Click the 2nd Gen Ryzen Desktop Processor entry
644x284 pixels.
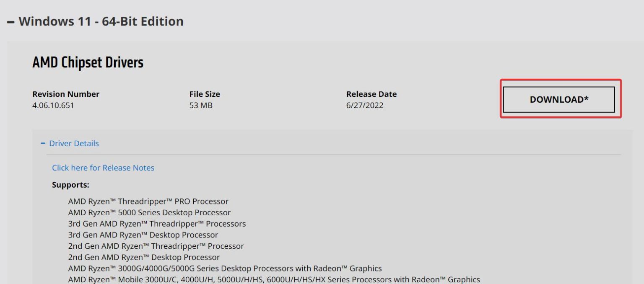click(x=144, y=257)
